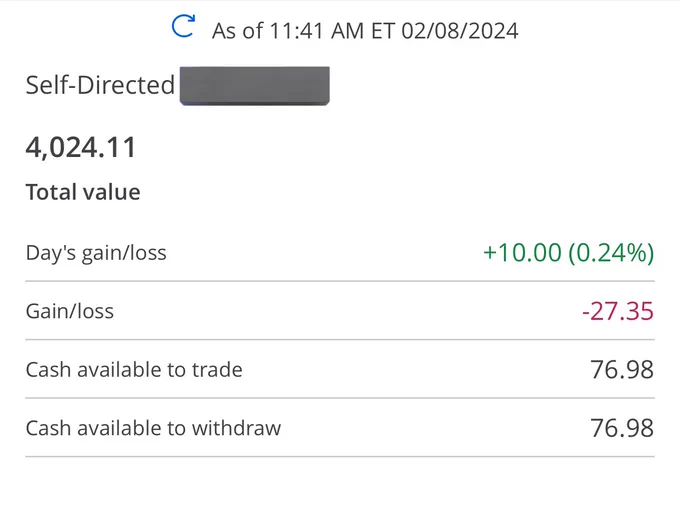Click the divider line below Day's gain/loss row
This screenshot has height=509, width=680.
[x=340, y=281]
